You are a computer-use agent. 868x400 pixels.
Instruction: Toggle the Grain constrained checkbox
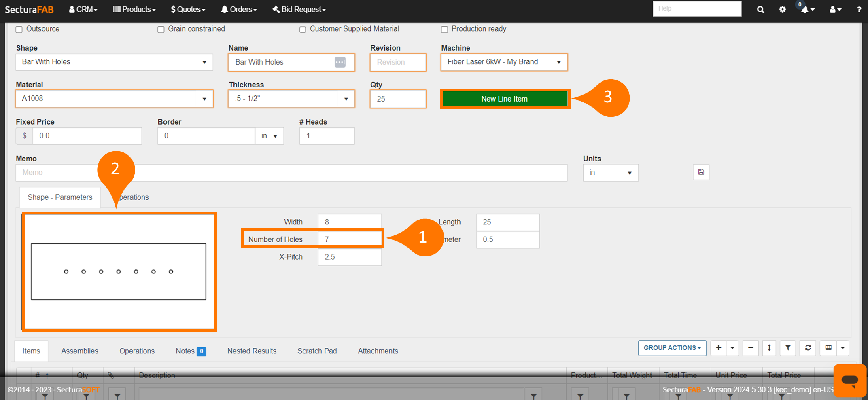[x=161, y=29]
